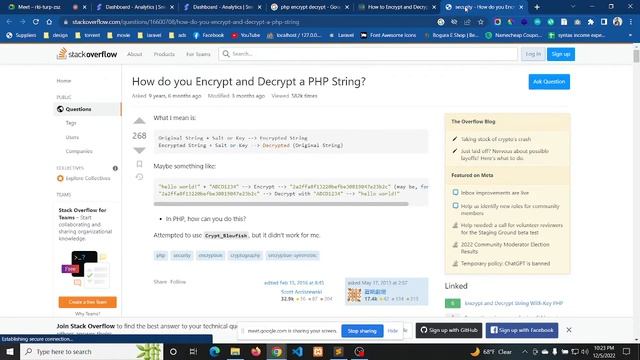The width and height of the screenshot is (640, 360).
Task: Expand the bookmarks bar overflow chevron
Action: point(630,35)
